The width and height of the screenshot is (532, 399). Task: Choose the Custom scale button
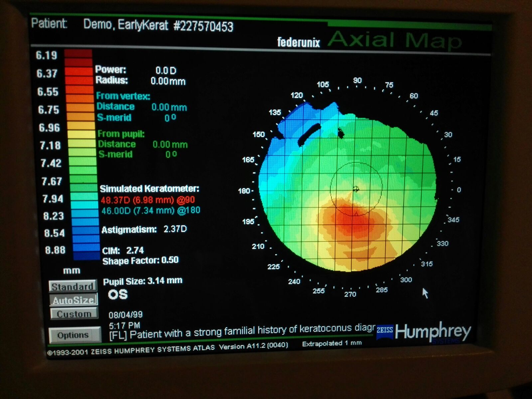coord(74,314)
